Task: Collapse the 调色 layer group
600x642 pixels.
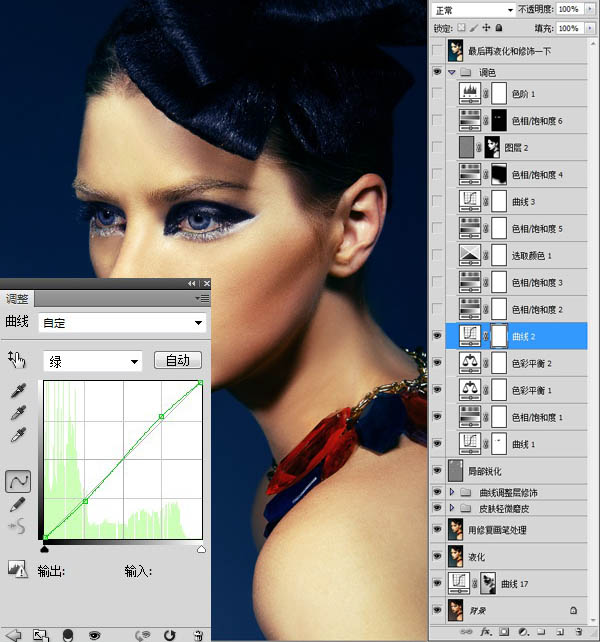Action: pos(452,73)
